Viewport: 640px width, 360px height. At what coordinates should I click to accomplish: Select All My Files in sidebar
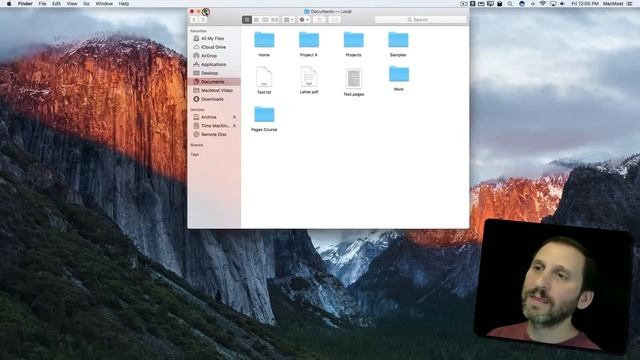pyautogui.click(x=214, y=38)
